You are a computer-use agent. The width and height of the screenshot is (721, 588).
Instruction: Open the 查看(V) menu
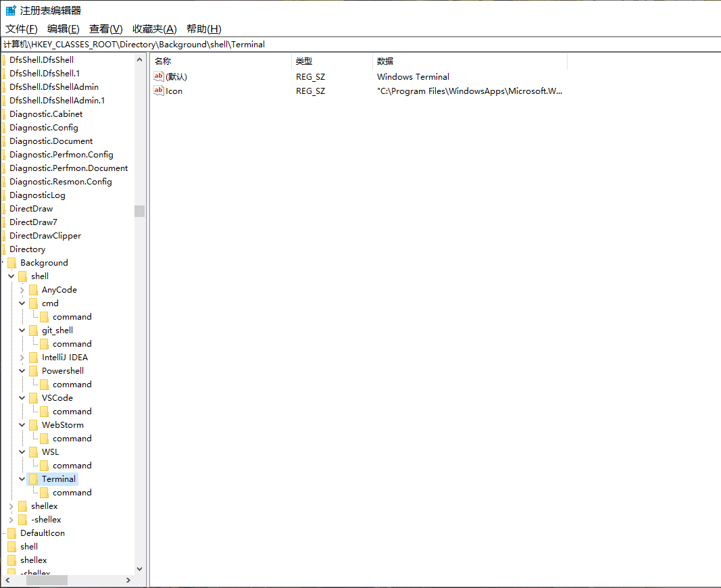(106, 29)
